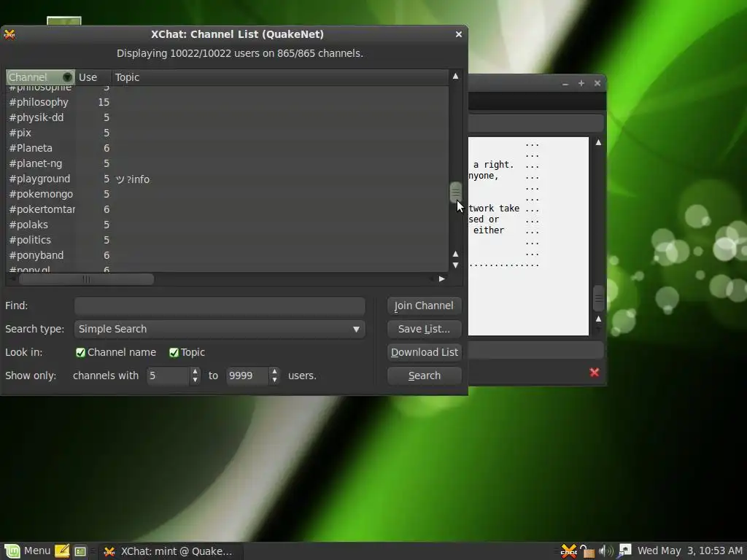Click XChat main window scroll up arrow

(x=598, y=142)
